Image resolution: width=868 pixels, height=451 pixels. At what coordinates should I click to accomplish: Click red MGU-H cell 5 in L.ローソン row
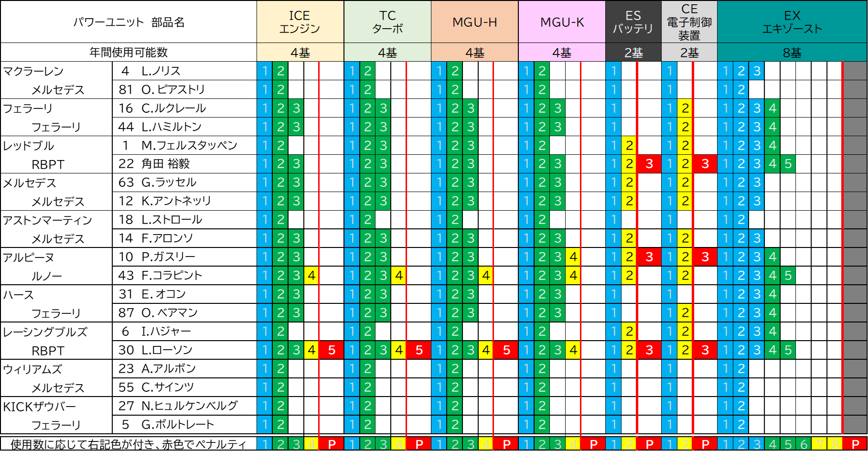pos(506,350)
